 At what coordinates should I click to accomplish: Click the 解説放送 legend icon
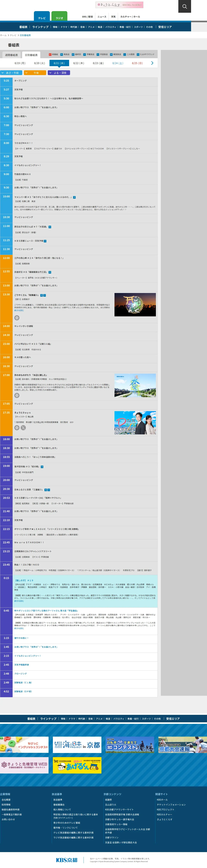111,54
